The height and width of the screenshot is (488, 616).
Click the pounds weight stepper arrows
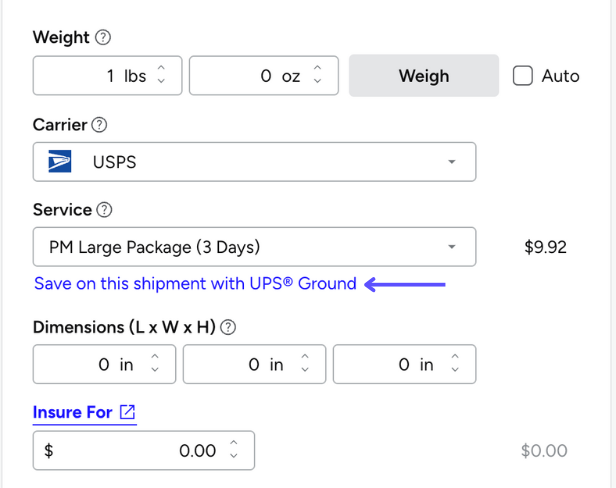click(x=162, y=76)
